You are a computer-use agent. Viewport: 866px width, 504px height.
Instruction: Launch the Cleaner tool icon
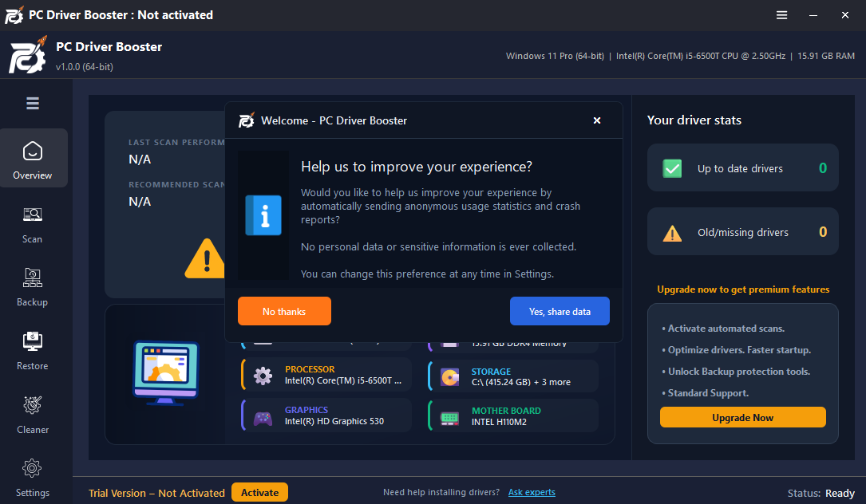(x=32, y=405)
